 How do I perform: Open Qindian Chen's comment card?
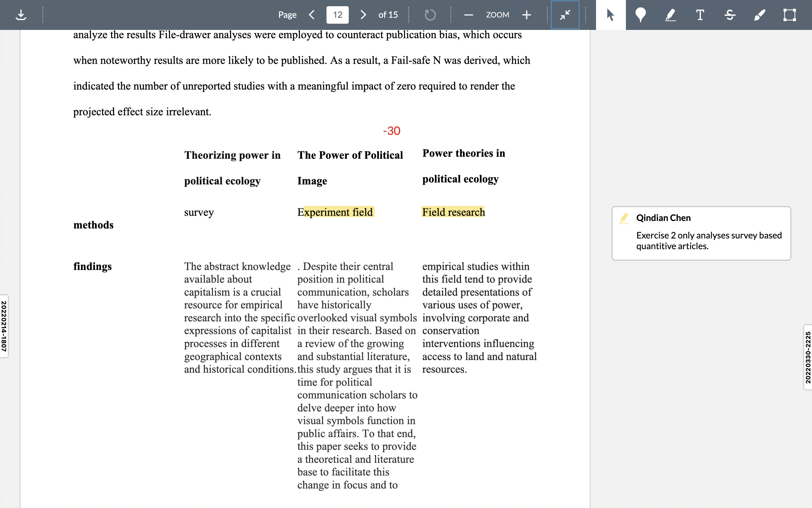701,233
